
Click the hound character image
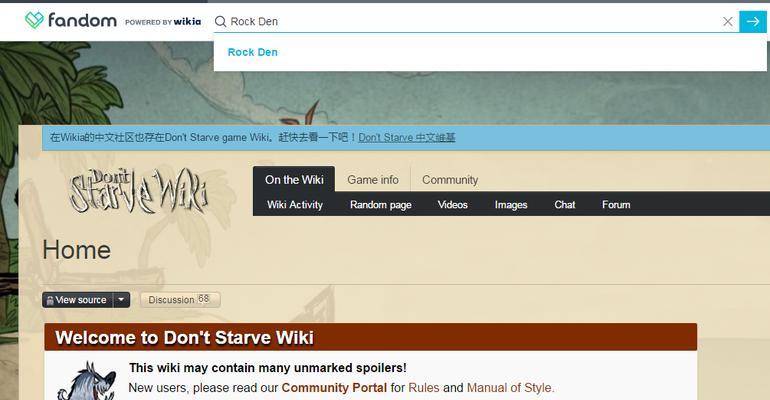pyautogui.click(x=87, y=381)
